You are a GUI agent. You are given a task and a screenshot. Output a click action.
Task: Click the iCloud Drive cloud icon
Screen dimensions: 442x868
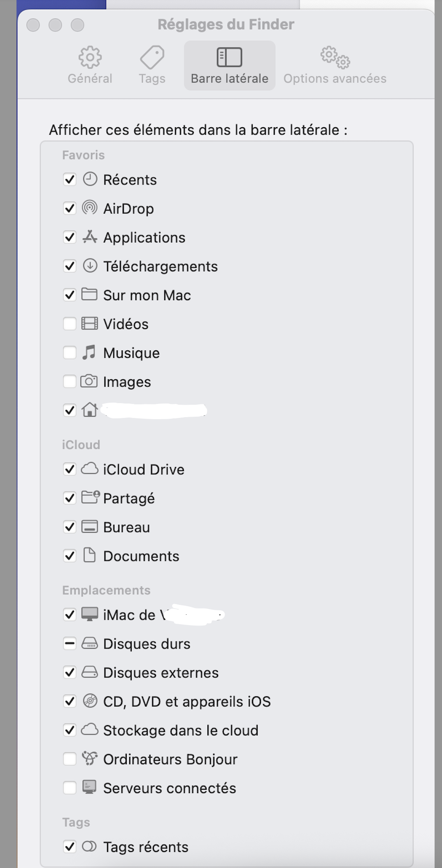[x=89, y=469]
